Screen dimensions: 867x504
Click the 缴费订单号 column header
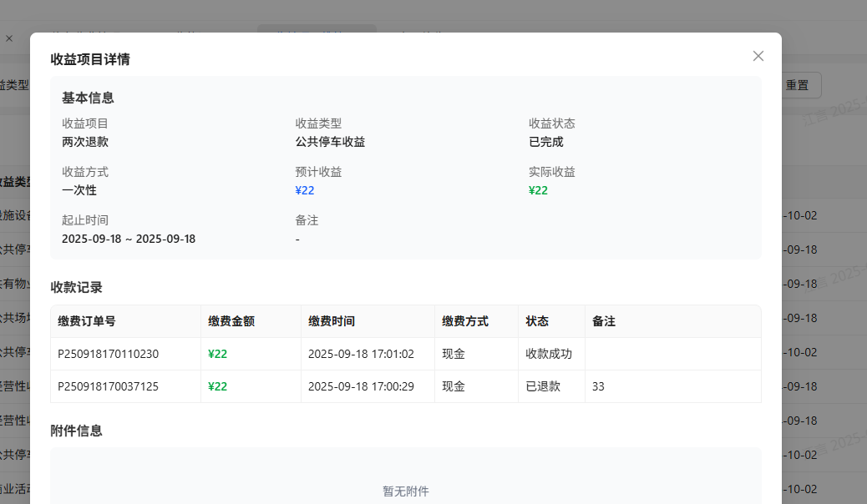tap(86, 321)
